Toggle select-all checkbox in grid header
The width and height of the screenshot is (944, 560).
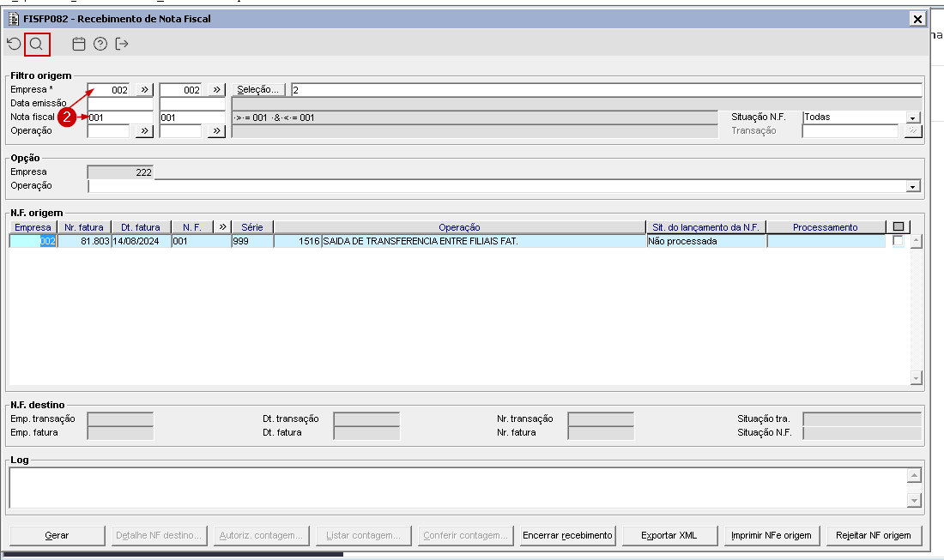click(899, 226)
